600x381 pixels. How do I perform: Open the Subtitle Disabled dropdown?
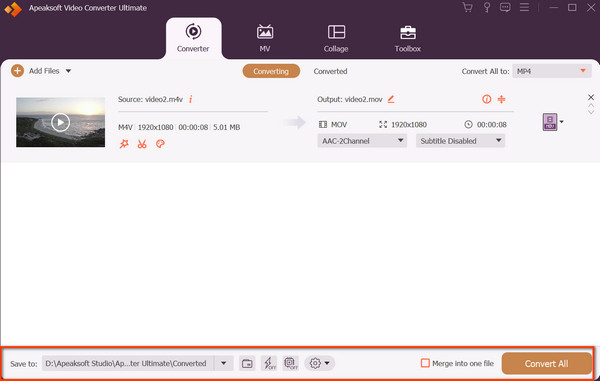(x=460, y=141)
